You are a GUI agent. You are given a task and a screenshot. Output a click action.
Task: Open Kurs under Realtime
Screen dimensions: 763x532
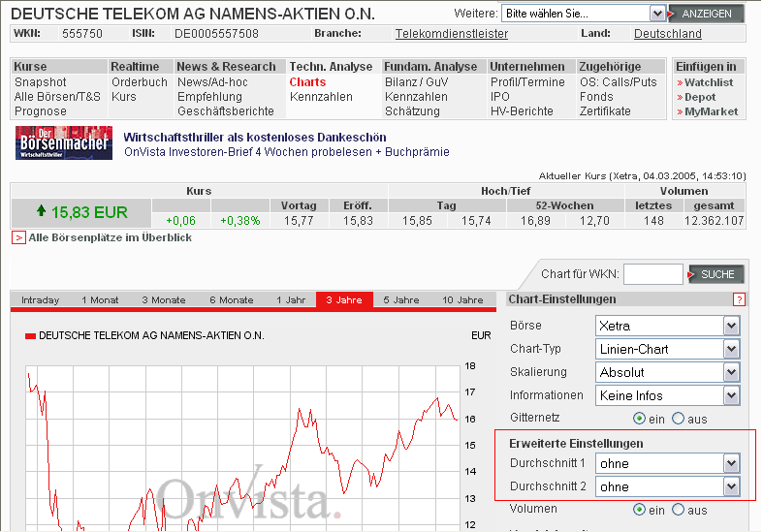(123, 97)
